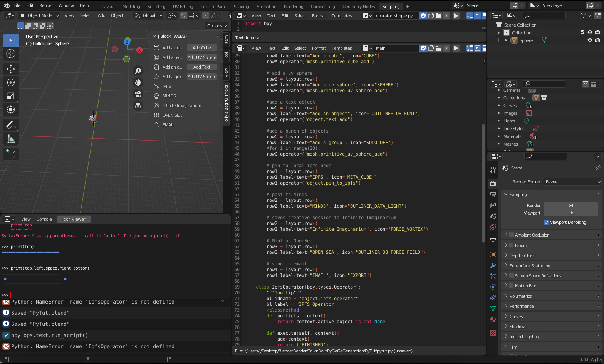Open Global transform orientation dropdown
The height and width of the screenshot is (364, 604).
pyautogui.click(x=148, y=15)
